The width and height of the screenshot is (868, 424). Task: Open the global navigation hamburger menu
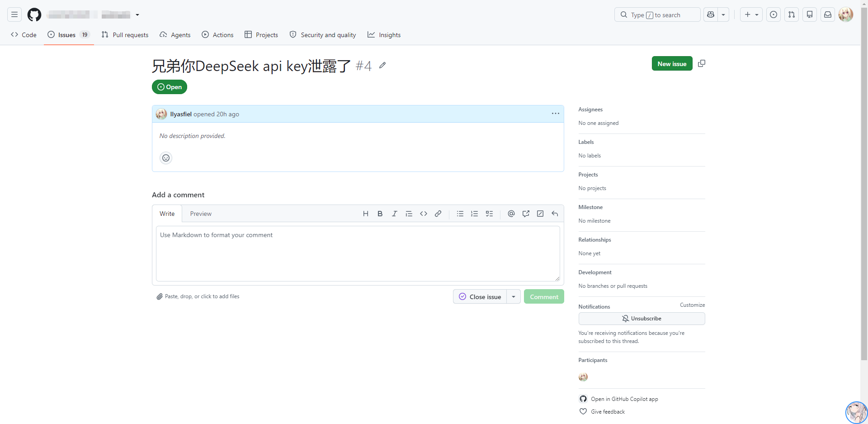pyautogui.click(x=14, y=14)
